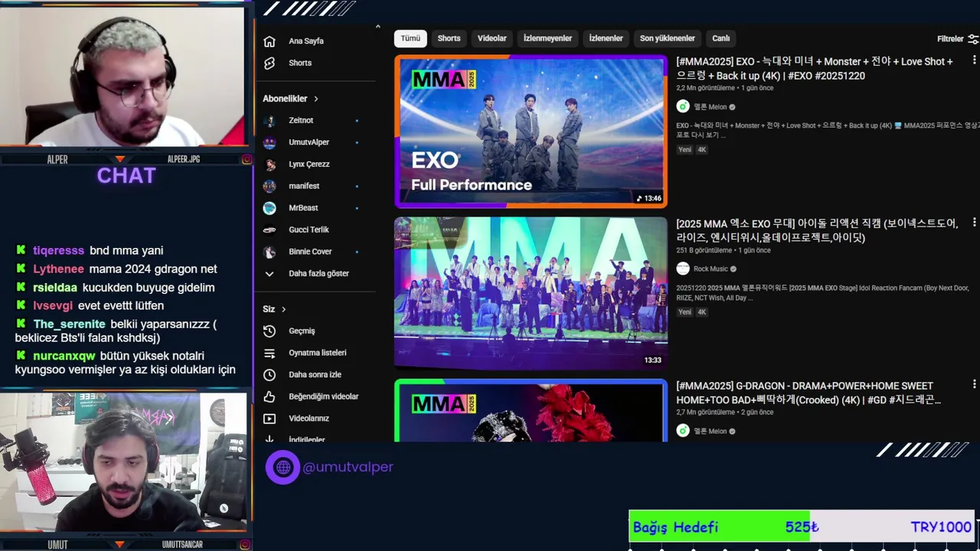
Task: Open Gucci Terlik channel avatar
Action: tap(269, 230)
